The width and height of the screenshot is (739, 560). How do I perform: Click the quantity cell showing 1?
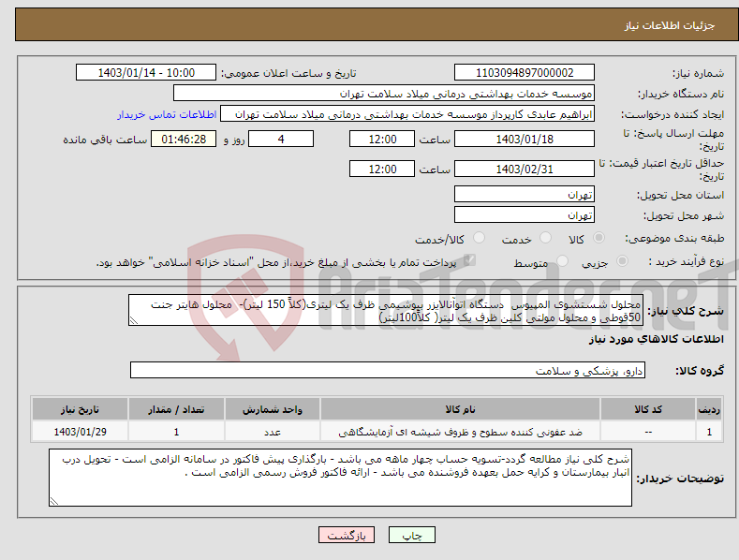pyautogui.click(x=176, y=432)
